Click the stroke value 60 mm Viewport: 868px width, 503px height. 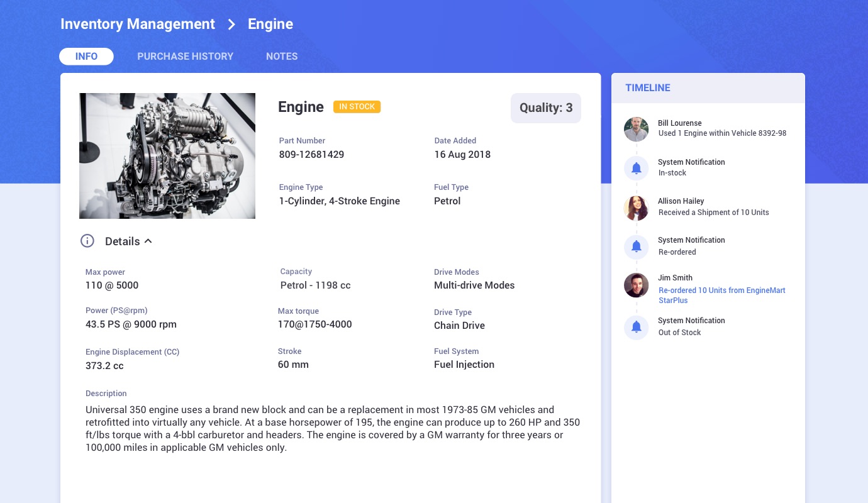tap(293, 365)
